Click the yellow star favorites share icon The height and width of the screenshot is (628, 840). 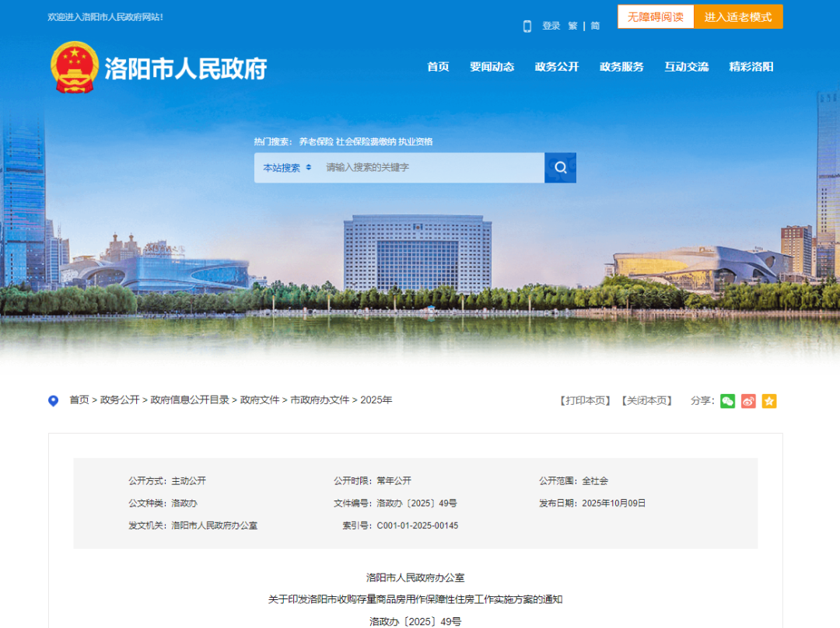click(769, 401)
